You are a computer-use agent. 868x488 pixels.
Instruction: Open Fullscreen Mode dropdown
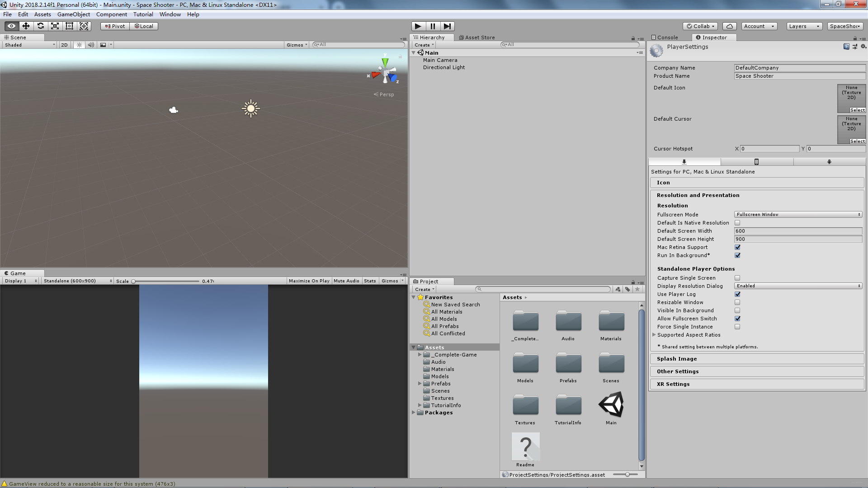tap(798, 215)
